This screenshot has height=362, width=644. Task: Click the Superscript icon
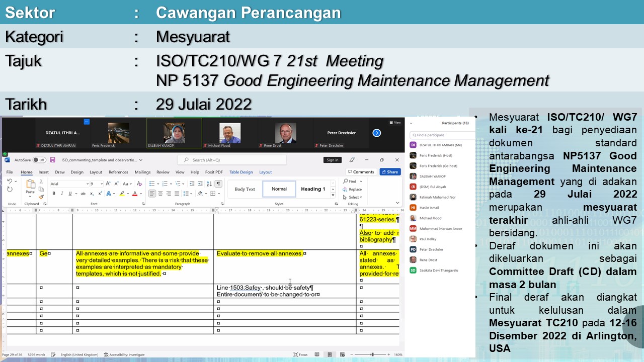click(x=100, y=194)
